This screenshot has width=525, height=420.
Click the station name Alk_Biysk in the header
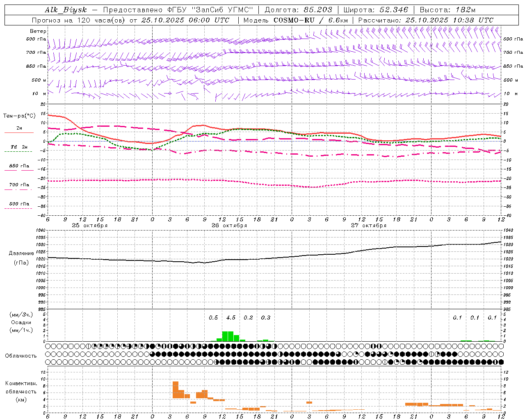(66, 10)
